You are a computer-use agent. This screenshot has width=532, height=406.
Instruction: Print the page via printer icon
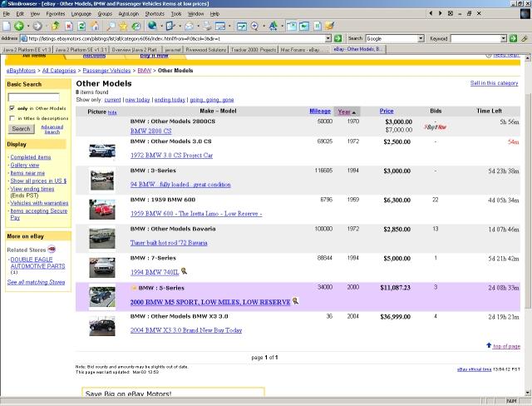pos(207,26)
